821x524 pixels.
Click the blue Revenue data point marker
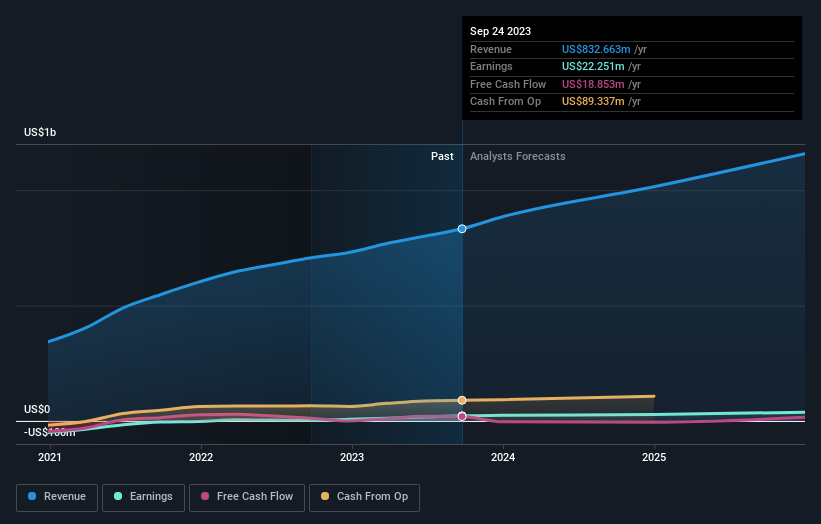[x=462, y=229]
